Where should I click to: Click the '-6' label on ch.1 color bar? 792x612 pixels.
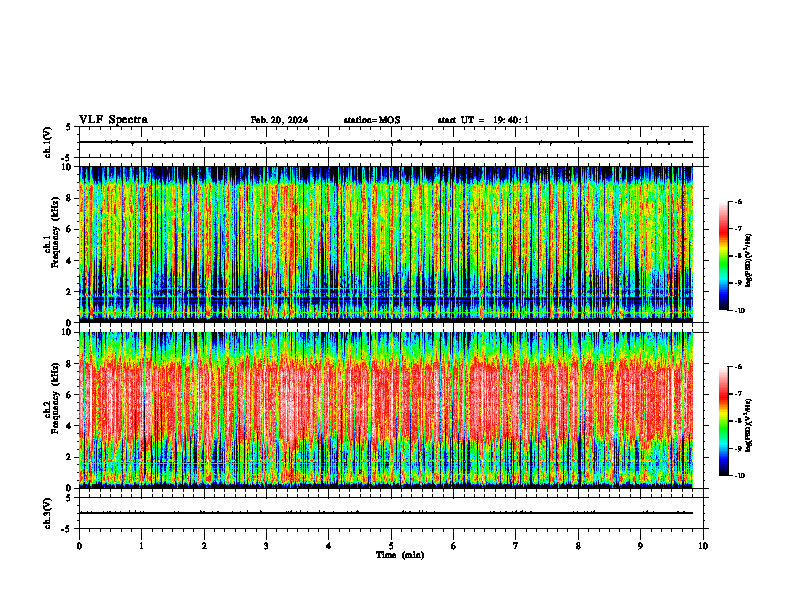tap(738, 202)
